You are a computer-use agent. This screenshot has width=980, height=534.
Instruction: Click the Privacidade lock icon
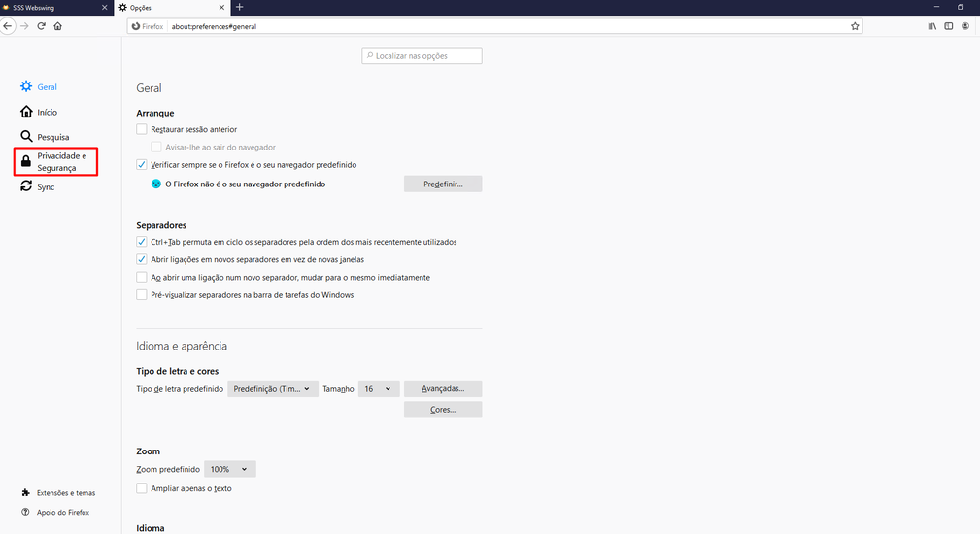(x=26, y=161)
